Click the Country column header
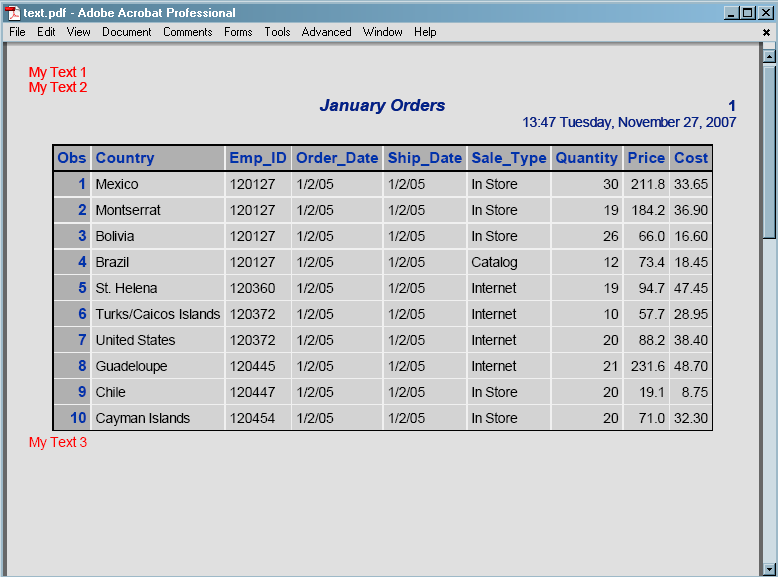Screen dimensions: 778x577 [x=125, y=158]
